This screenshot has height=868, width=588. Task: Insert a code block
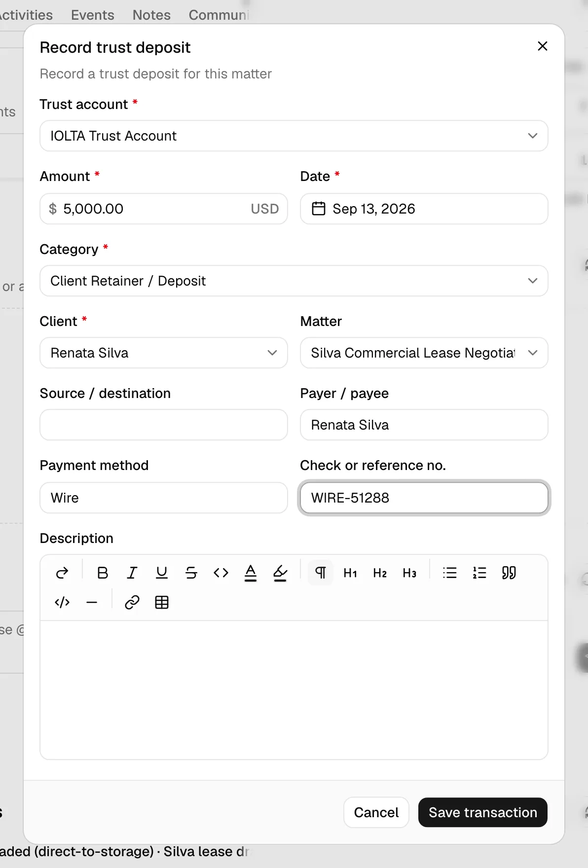click(x=62, y=602)
